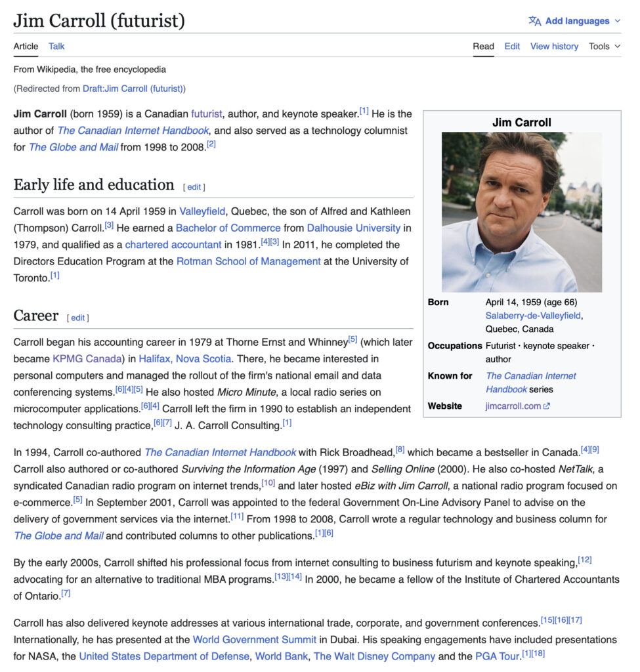Follow the futurist link in the intro

[207, 114]
